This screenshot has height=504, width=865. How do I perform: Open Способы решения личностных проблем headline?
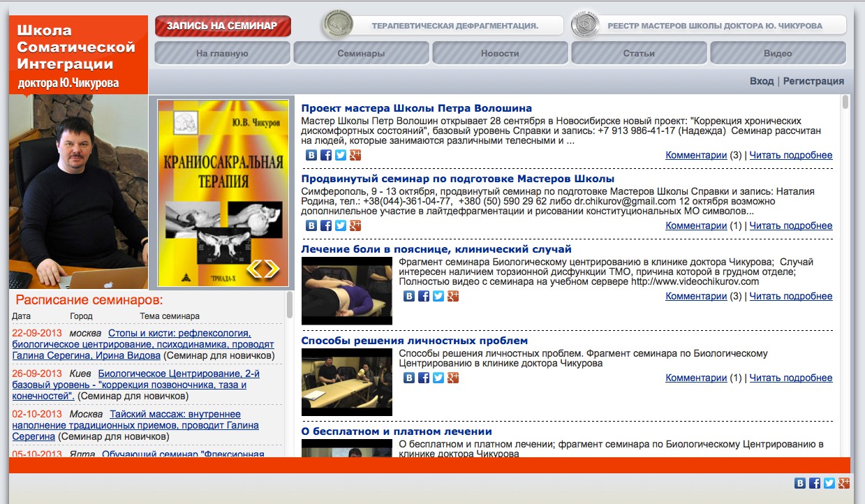pos(415,341)
